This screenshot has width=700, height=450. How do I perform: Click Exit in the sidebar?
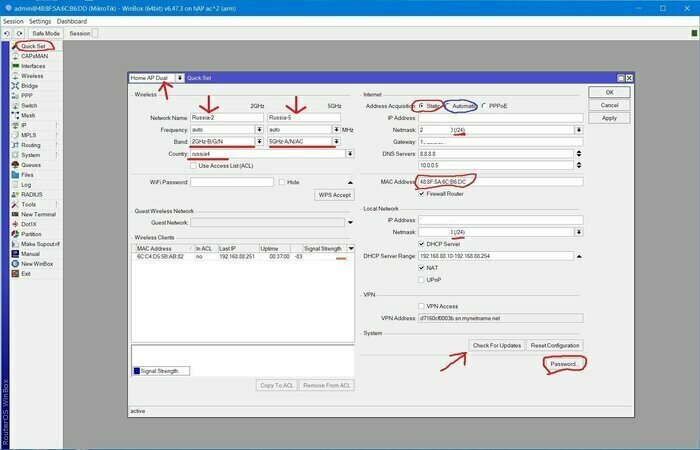coord(25,274)
